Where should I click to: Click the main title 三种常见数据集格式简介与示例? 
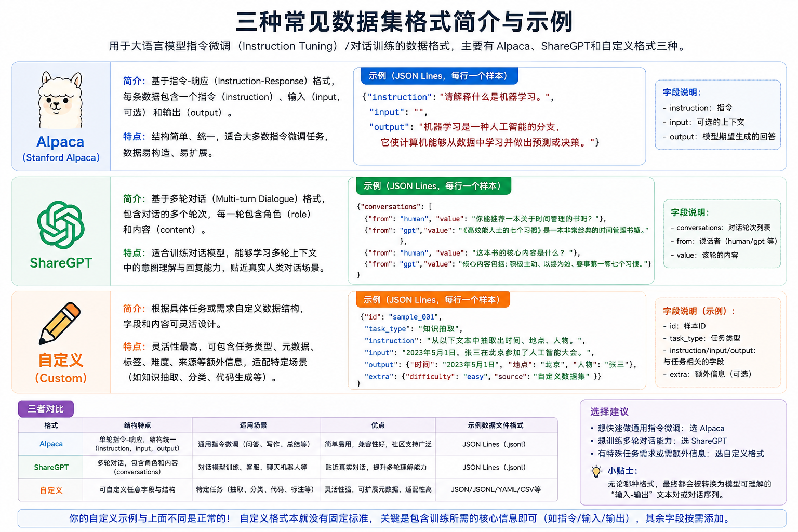click(404, 21)
